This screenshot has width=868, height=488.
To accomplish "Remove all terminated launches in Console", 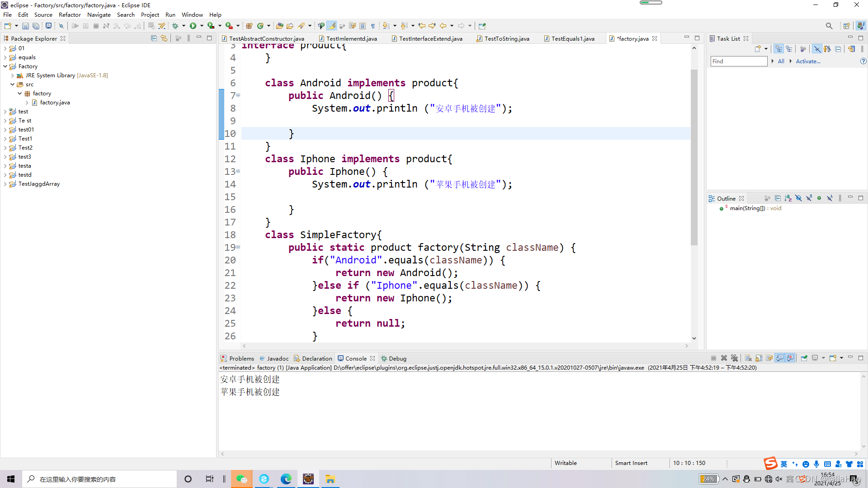I will pyautogui.click(x=735, y=358).
